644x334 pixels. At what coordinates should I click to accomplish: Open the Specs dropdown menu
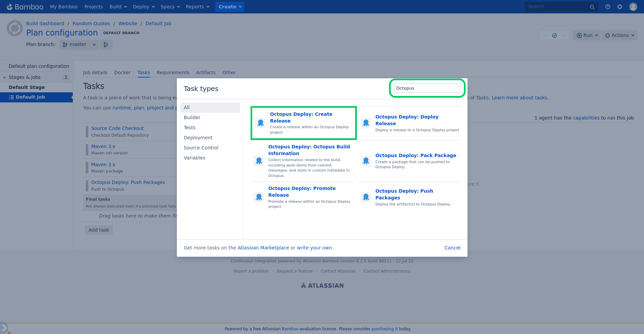(170, 7)
